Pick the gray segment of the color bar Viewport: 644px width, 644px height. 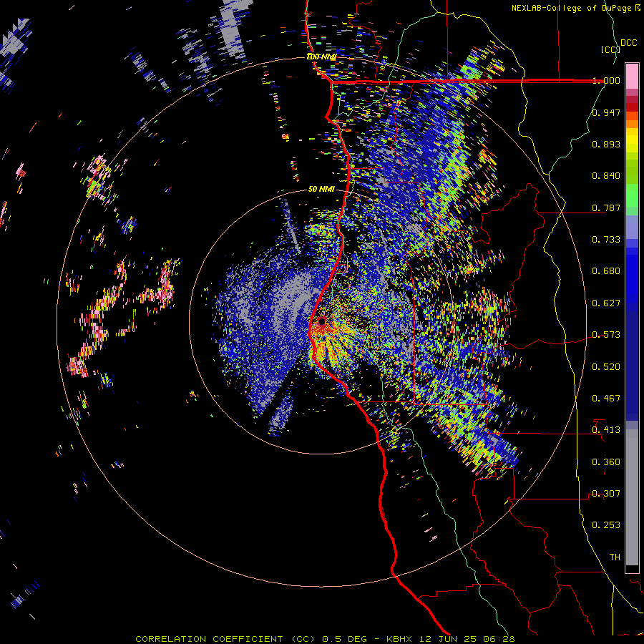coord(632,497)
